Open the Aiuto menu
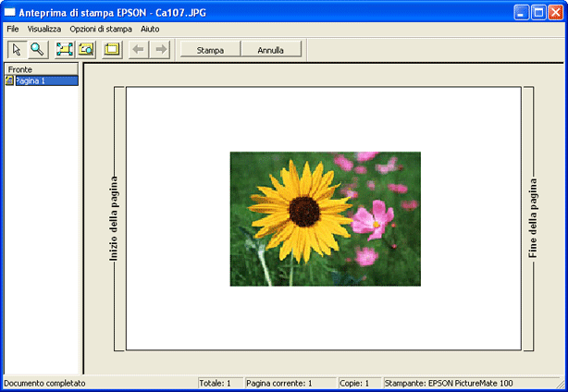568x392 pixels. click(150, 29)
